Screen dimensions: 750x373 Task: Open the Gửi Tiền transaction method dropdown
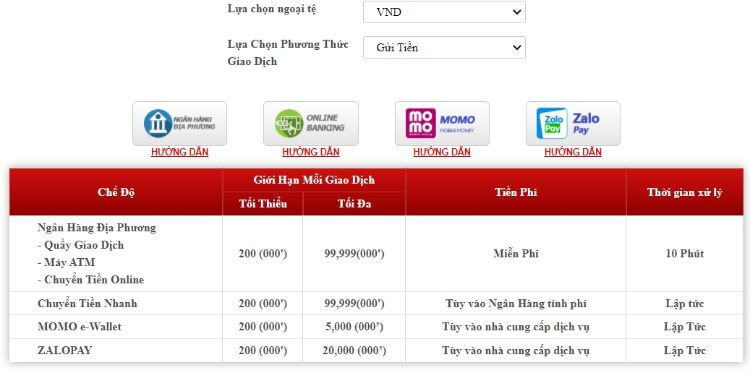click(x=444, y=47)
